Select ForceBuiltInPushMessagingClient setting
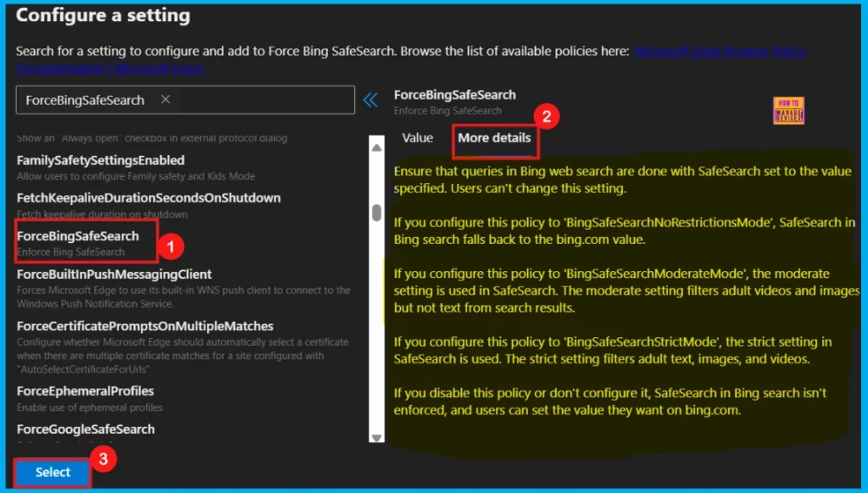 click(114, 274)
